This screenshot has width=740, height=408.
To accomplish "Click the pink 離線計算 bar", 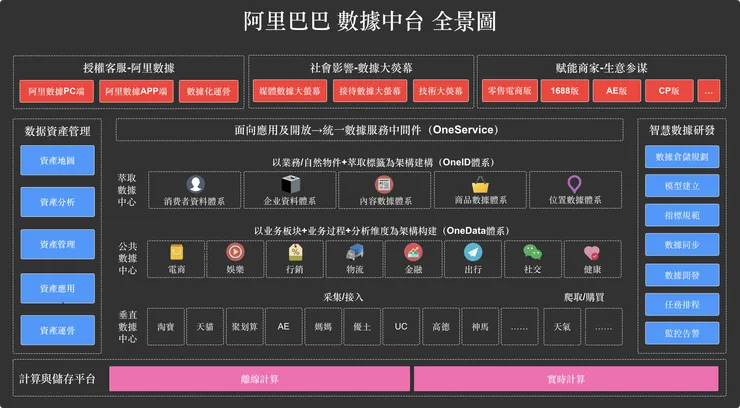I will point(260,379).
